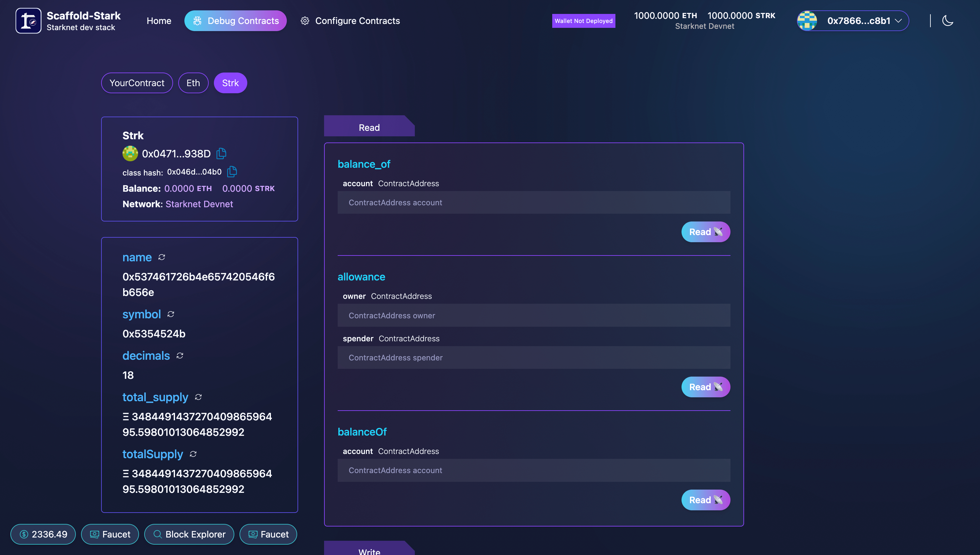Viewport: 980px width, 555px height.
Task: Copy the class hash icon
Action: tap(232, 172)
